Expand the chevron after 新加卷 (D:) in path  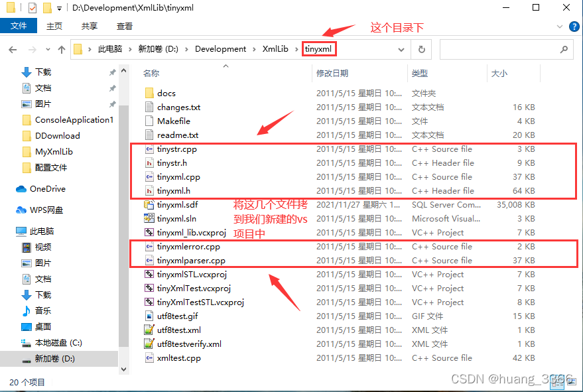coord(186,49)
